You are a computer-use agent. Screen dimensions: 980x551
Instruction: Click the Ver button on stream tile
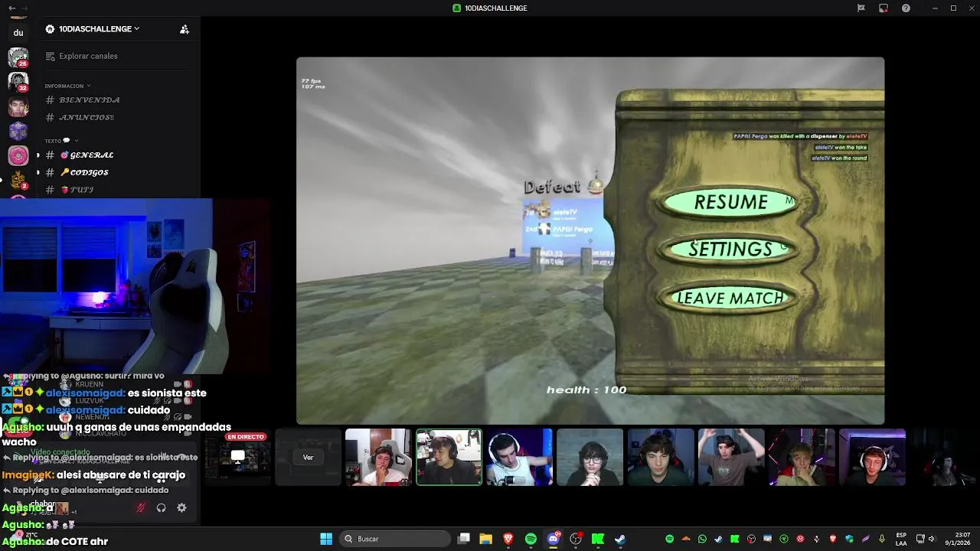308,458
